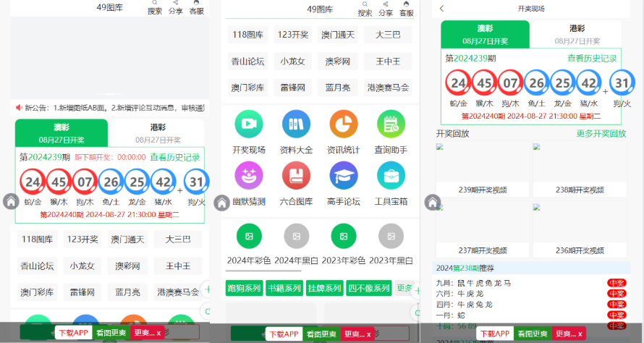Image resolution: width=644 pixels, height=343 pixels.
Task: Click the speaker icon by the 新公告 notice
Action: click(x=19, y=108)
